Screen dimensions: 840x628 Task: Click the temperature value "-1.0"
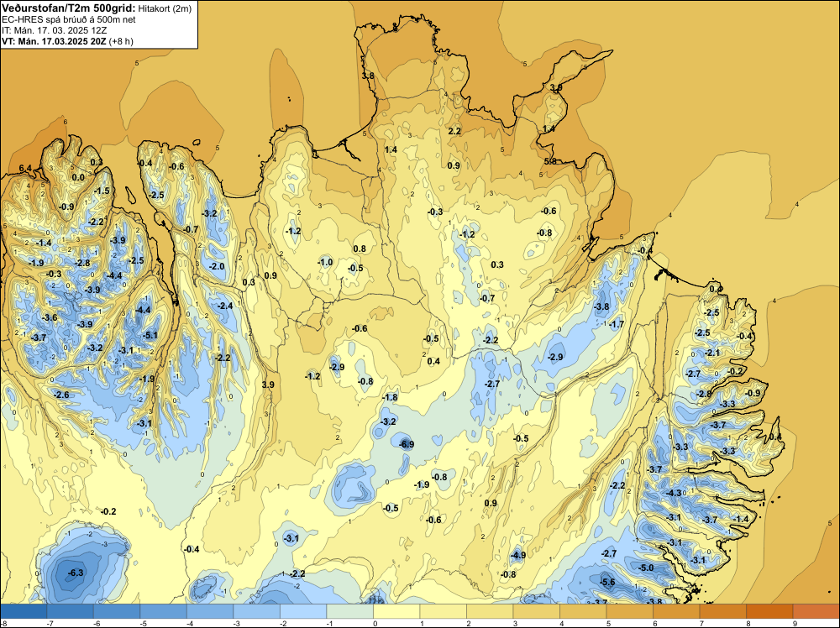325,262
